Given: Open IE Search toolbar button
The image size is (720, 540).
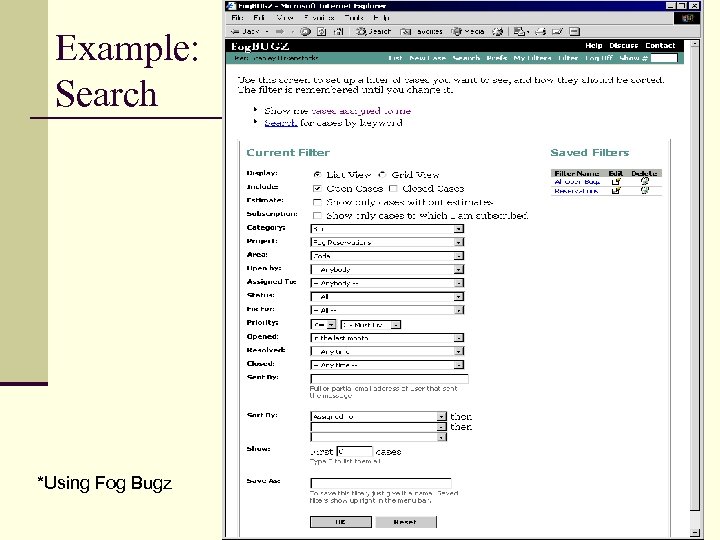Looking at the screenshot, I should click(373, 31).
